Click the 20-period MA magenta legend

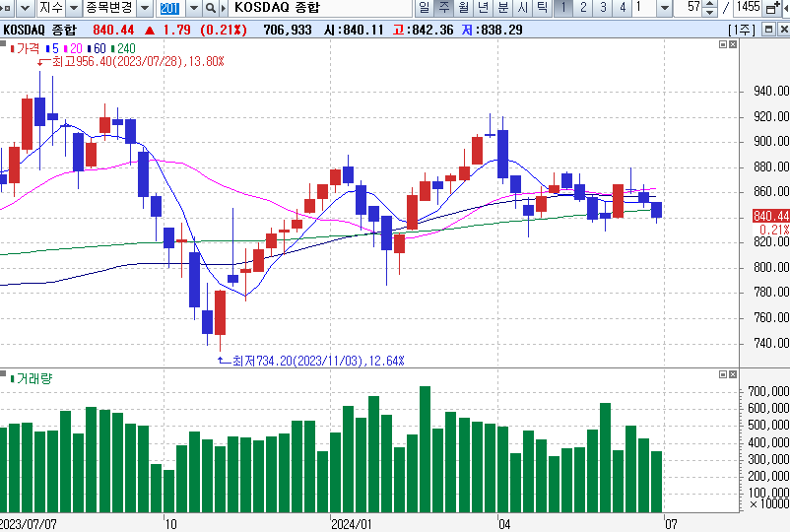[74, 49]
